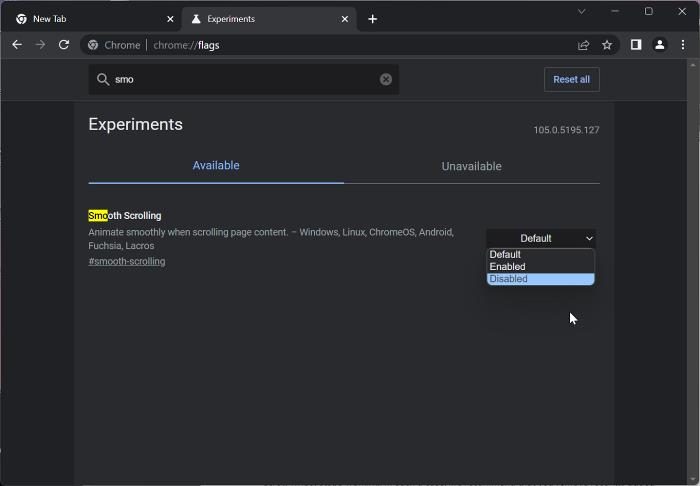
Task: Bookmark this page with the star icon
Action: click(607, 45)
